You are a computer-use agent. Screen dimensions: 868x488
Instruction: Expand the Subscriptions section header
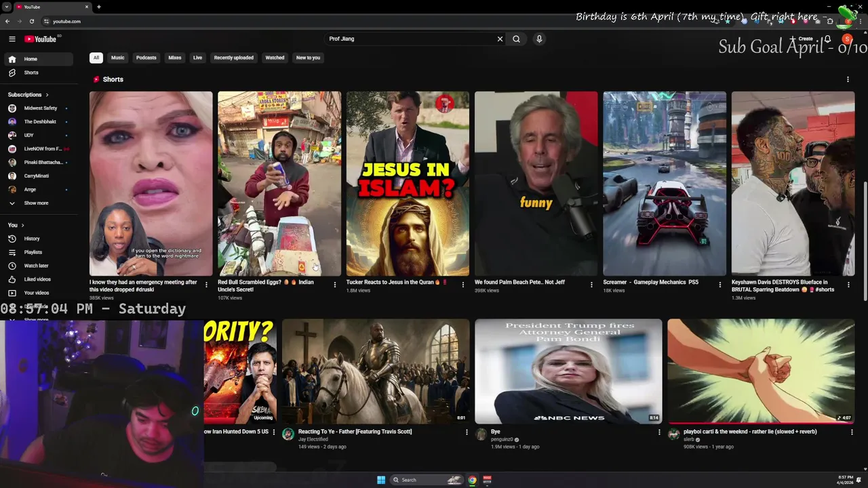click(x=28, y=95)
